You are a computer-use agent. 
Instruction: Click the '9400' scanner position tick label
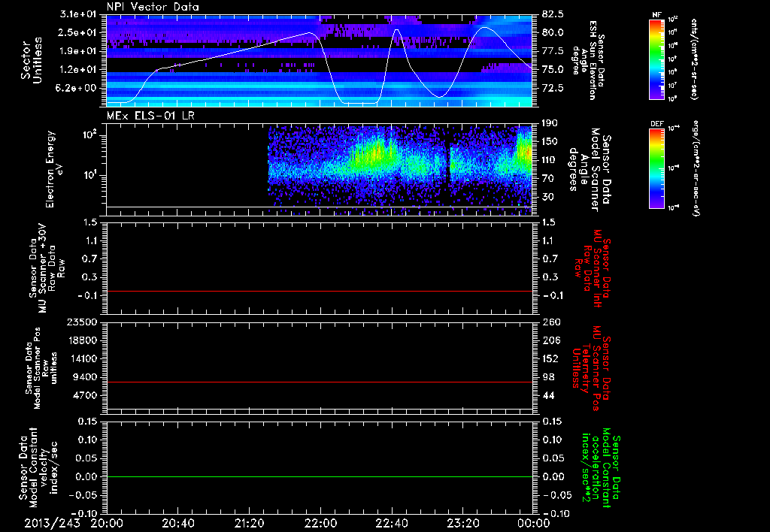coord(86,377)
